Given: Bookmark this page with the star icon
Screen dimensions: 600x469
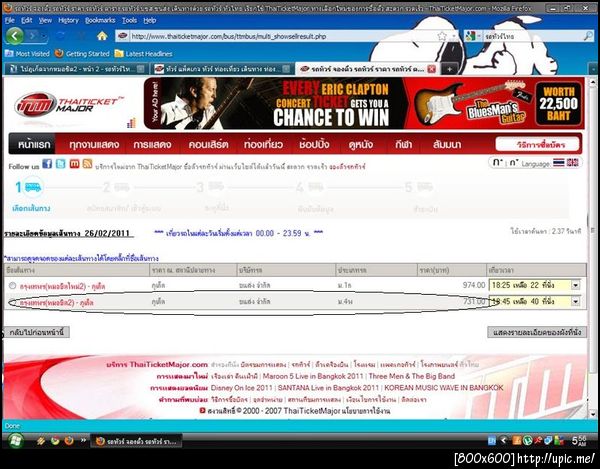Looking at the screenshot, I should (442, 36).
